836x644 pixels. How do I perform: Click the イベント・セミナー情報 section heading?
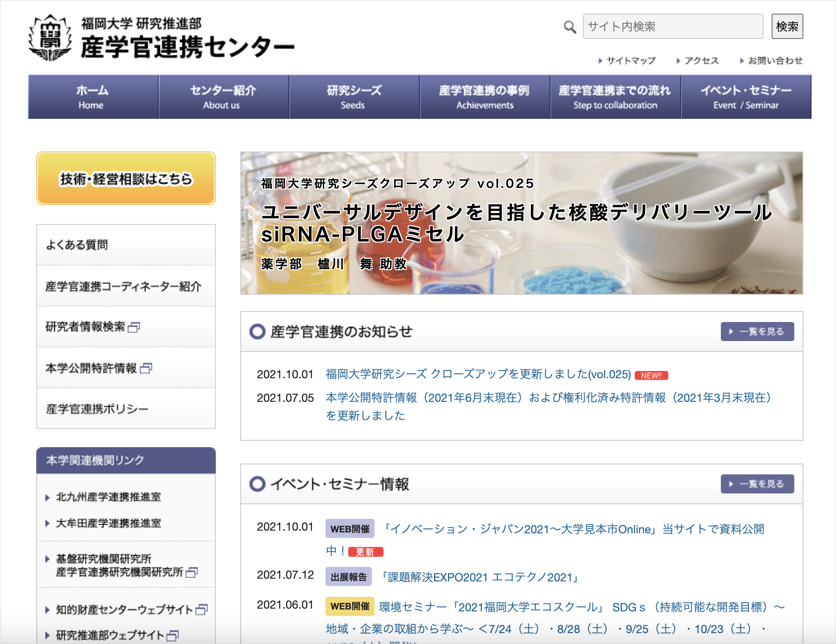point(340,484)
